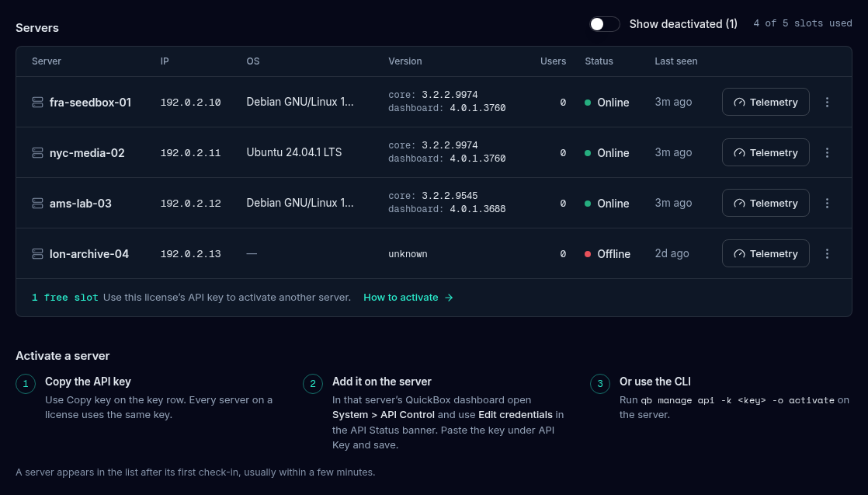
Task: Click the Activate a server heading
Action: pyautogui.click(x=63, y=356)
